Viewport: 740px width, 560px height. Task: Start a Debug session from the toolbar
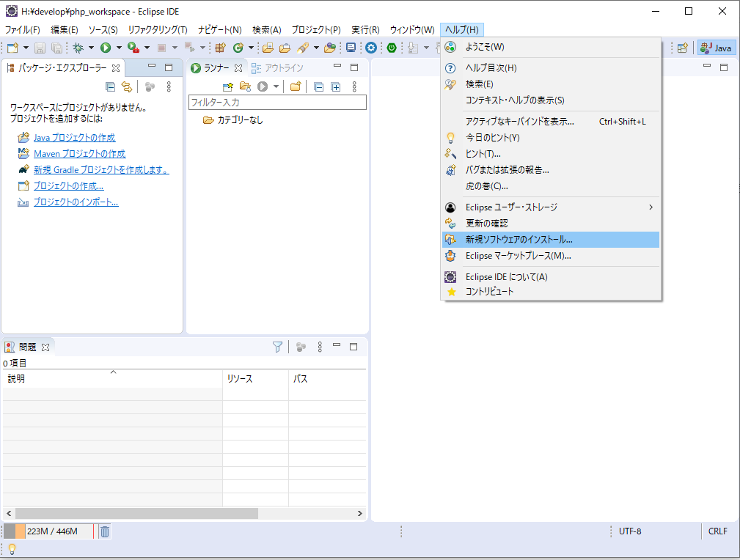point(77,48)
